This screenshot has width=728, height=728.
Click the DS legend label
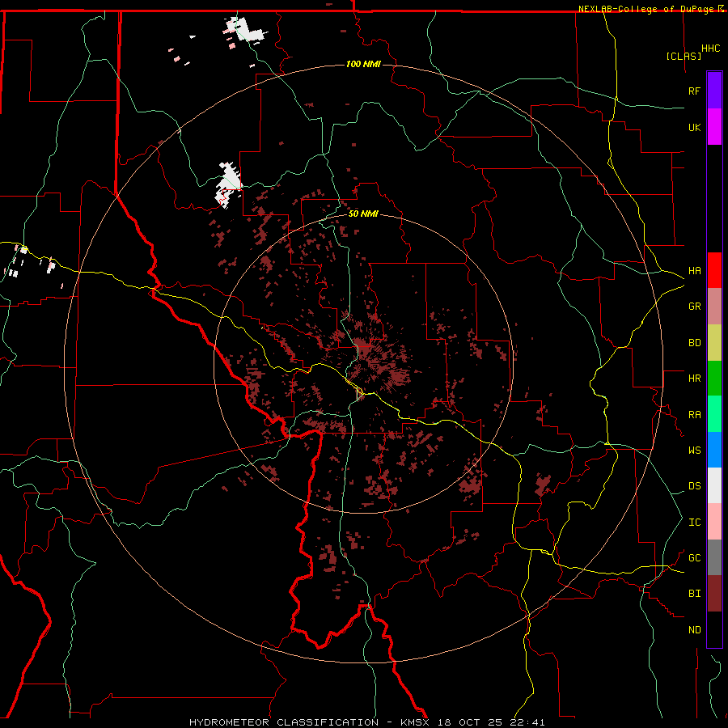tap(694, 486)
